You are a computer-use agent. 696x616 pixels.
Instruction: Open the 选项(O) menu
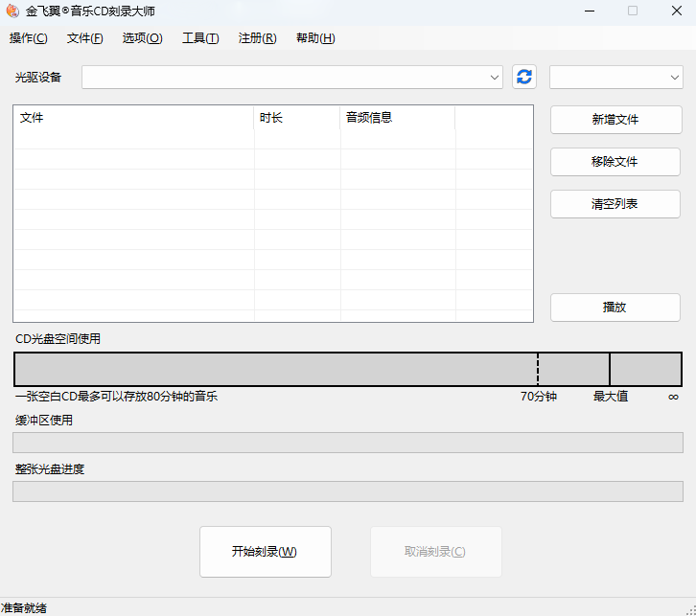pos(142,38)
